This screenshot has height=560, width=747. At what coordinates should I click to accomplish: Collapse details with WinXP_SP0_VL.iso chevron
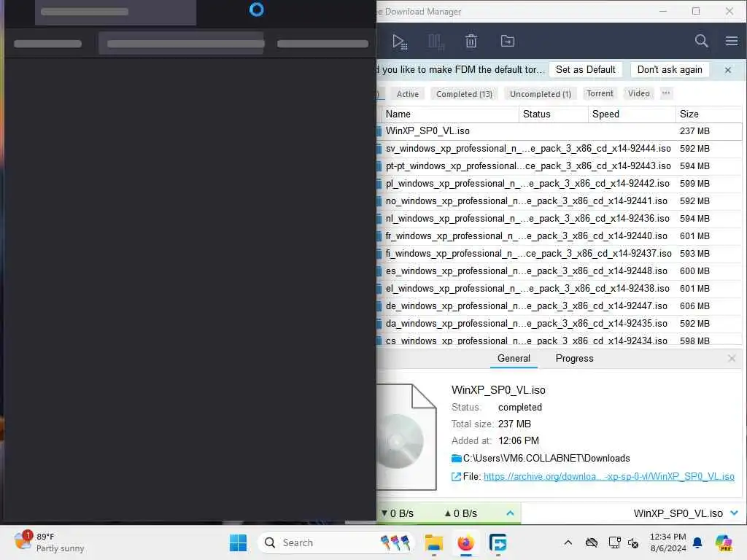tap(734, 513)
